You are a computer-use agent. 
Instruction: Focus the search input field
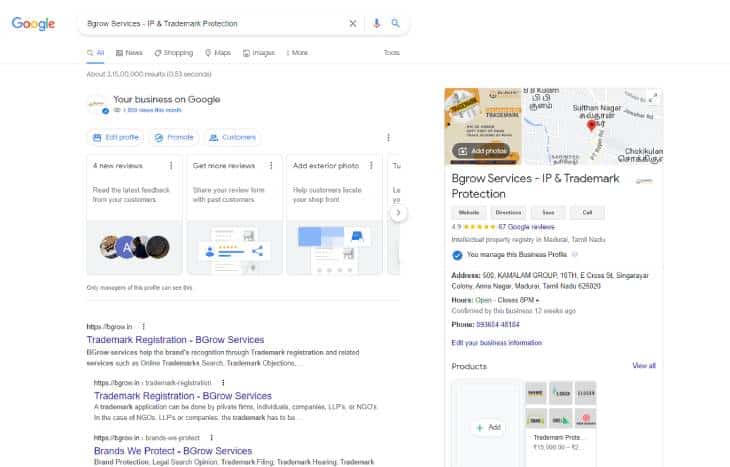point(214,23)
